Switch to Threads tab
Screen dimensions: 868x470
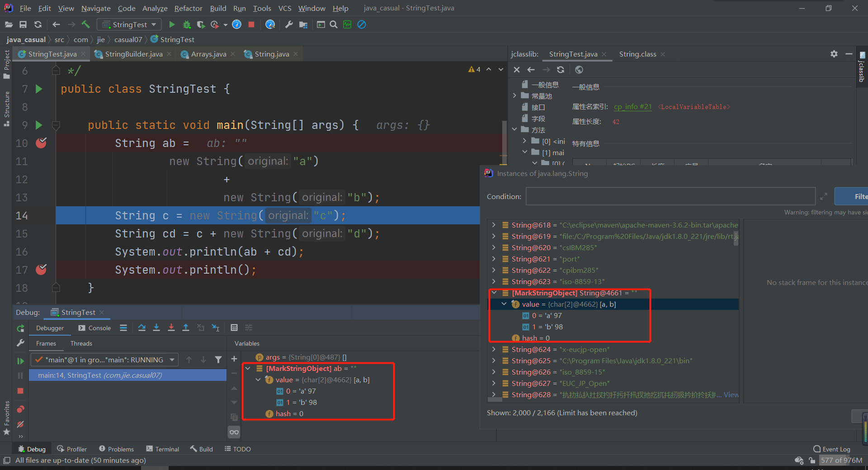81,343
